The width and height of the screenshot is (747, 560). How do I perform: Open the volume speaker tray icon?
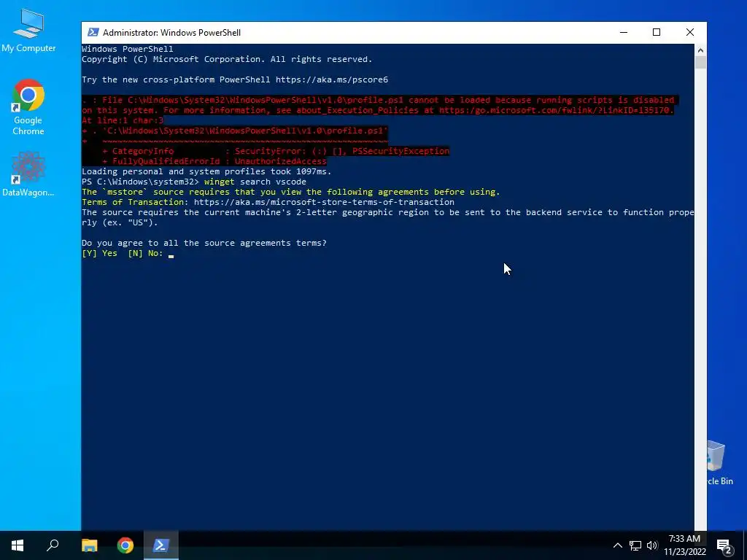(x=652, y=545)
